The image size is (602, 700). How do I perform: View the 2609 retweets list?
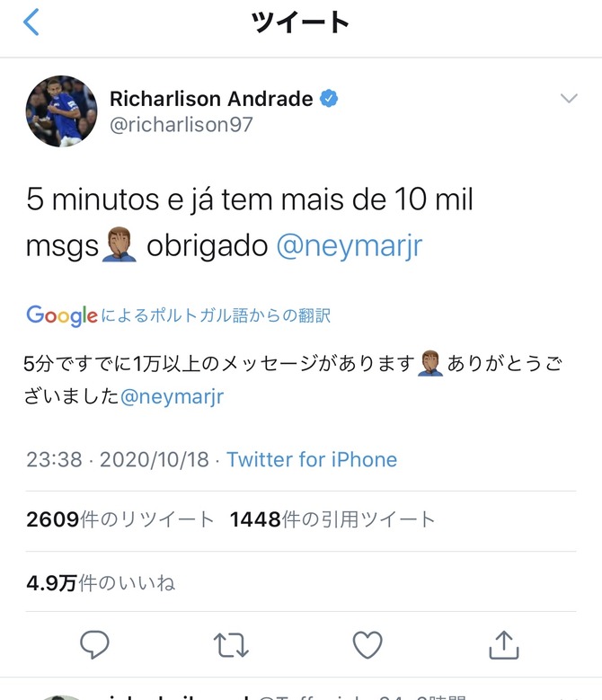(120, 519)
